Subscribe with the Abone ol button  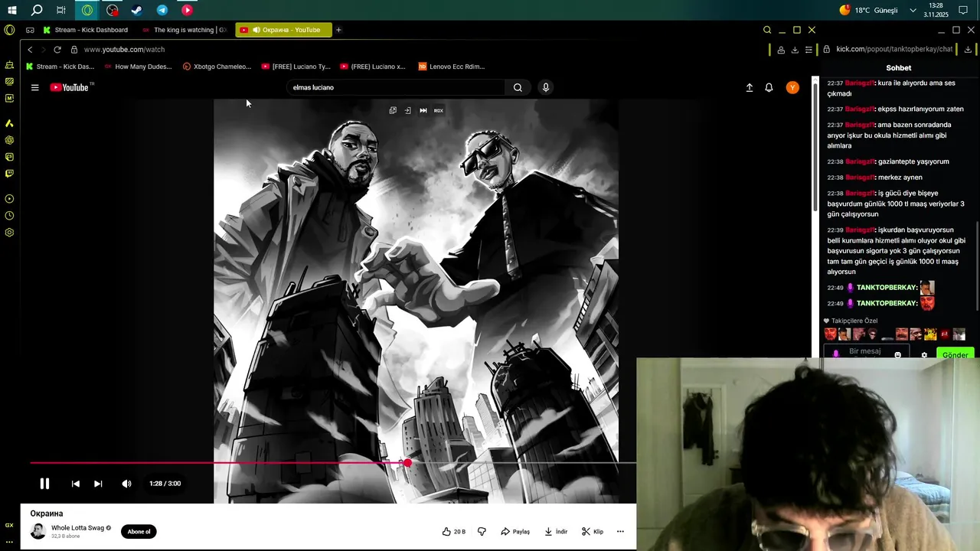139,532
